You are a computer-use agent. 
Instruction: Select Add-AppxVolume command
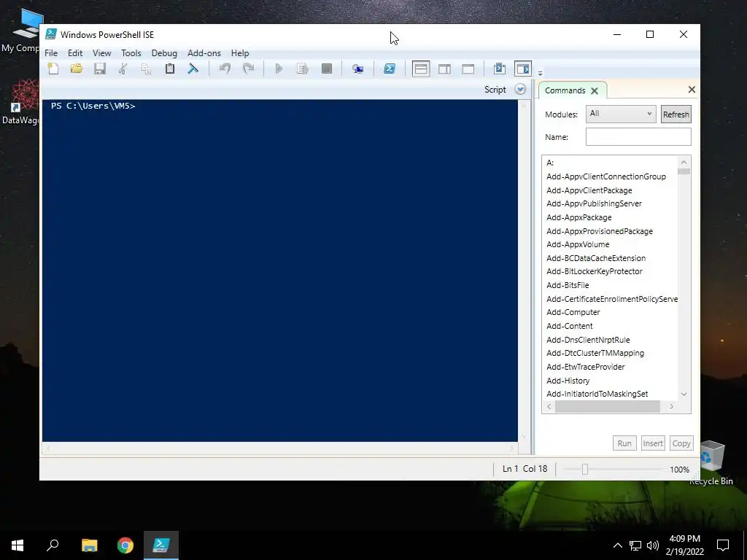[578, 244]
